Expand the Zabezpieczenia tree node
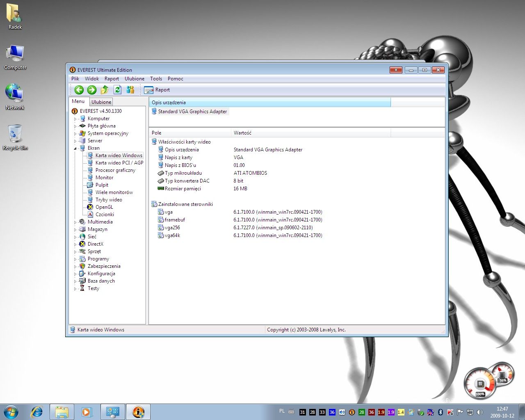The width and height of the screenshot is (525, 420). point(75,267)
